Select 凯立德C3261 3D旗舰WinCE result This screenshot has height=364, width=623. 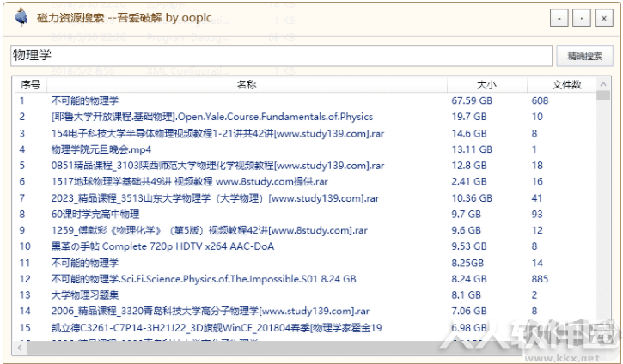217,328
